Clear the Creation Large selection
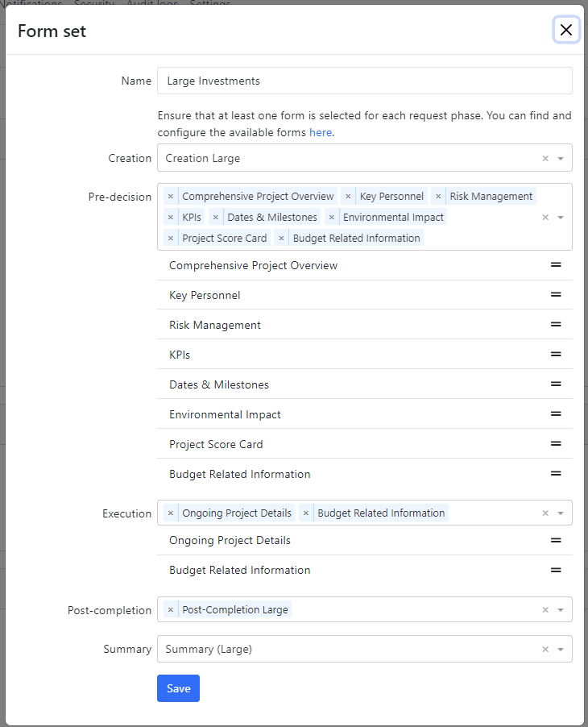Image resolution: width=588 pixels, height=727 pixels. click(545, 159)
